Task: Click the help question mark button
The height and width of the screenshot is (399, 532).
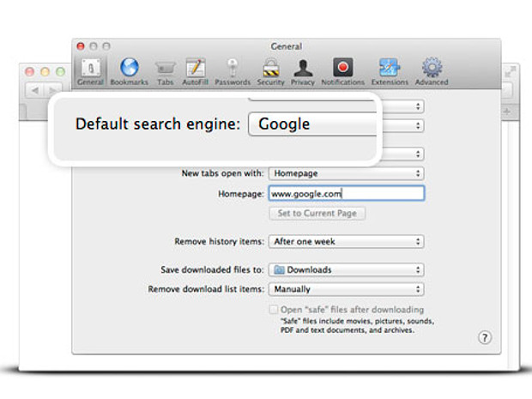Action: tap(485, 337)
